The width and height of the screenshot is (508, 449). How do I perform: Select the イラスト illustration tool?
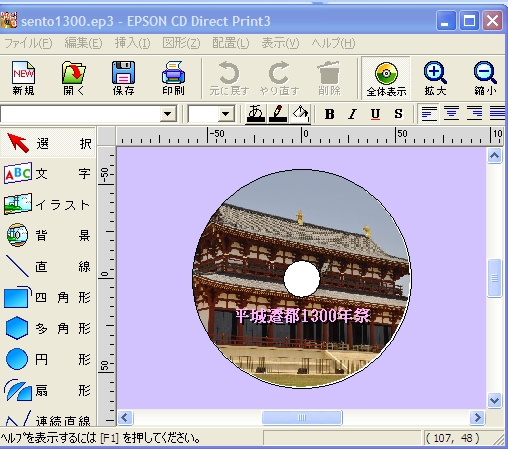tap(48, 204)
